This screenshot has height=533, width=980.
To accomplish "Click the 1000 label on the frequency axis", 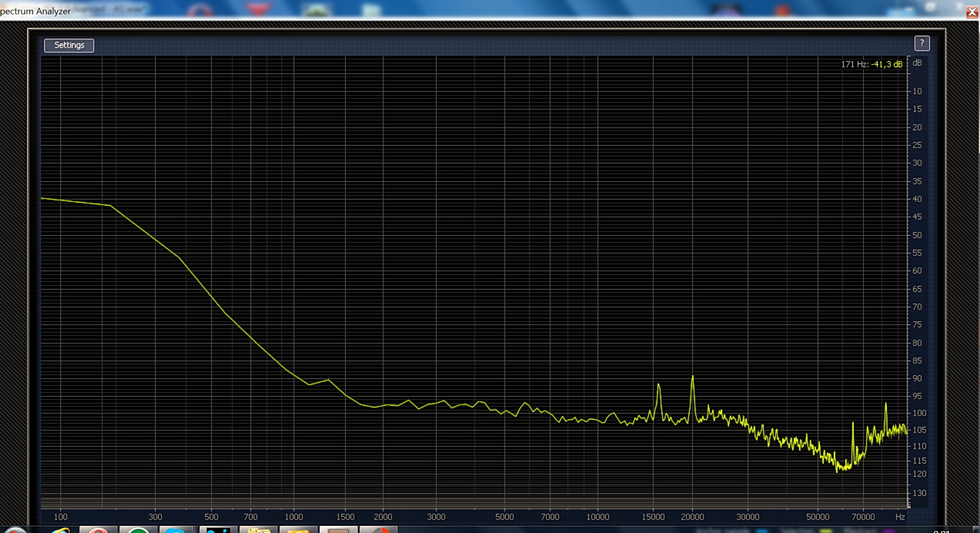I will coord(293,517).
